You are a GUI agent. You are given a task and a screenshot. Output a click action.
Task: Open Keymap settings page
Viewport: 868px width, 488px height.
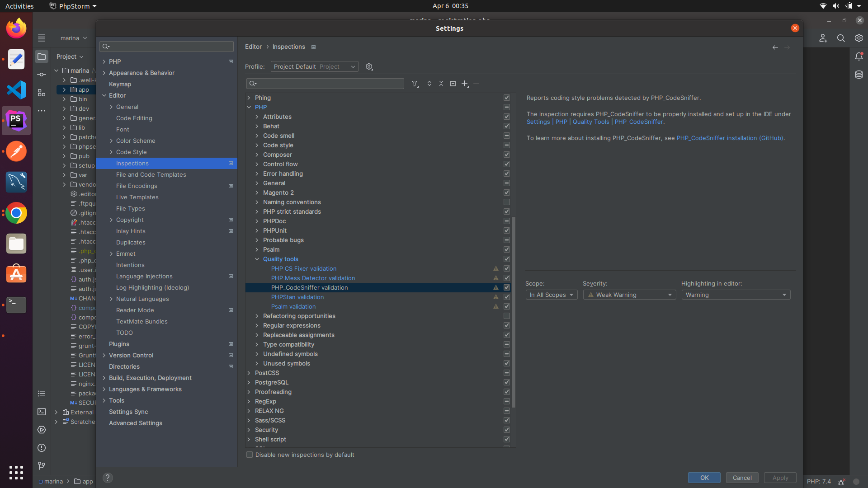click(120, 84)
